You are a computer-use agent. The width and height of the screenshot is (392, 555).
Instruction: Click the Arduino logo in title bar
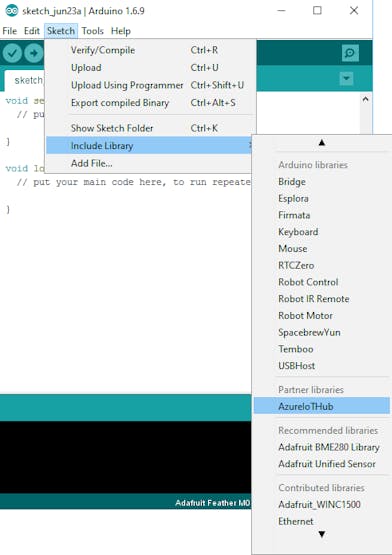click(x=12, y=11)
